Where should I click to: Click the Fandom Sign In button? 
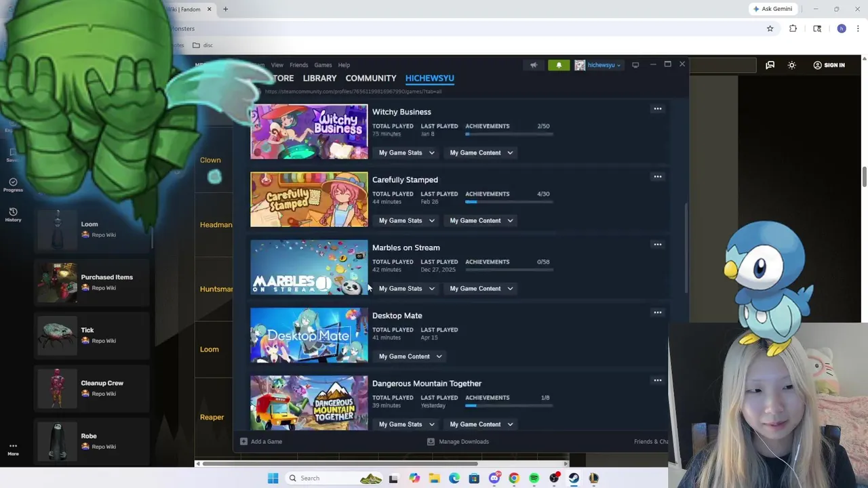point(829,65)
